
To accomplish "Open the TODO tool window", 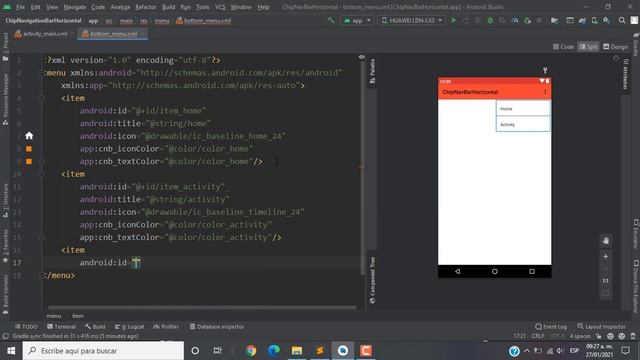I will pos(26,327).
